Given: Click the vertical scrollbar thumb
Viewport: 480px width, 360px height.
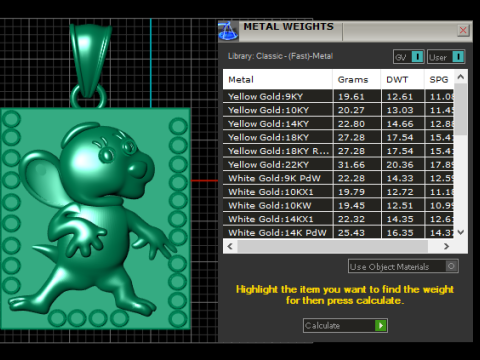Looking at the screenshot, I should click(461, 109).
